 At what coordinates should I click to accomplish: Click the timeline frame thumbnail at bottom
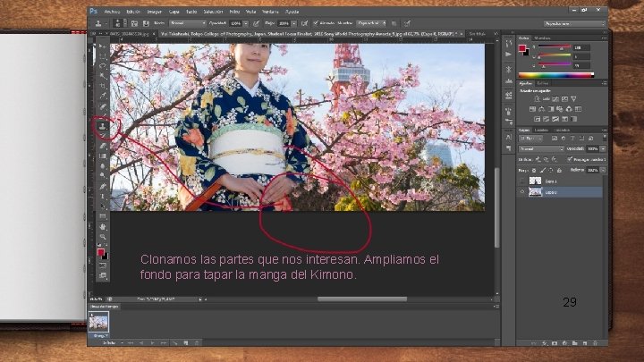pos(98,322)
